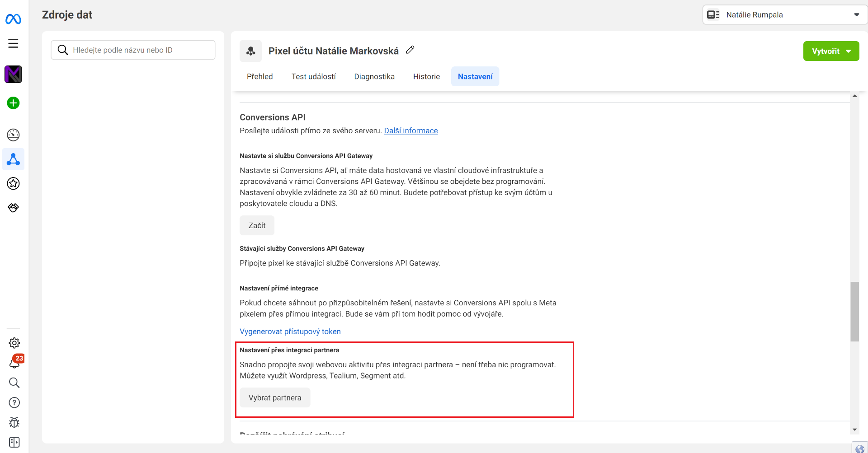The height and width of the screenshot is (453, 868).
Task: Click the green plus create icon
Action: (x=14, y=103)
